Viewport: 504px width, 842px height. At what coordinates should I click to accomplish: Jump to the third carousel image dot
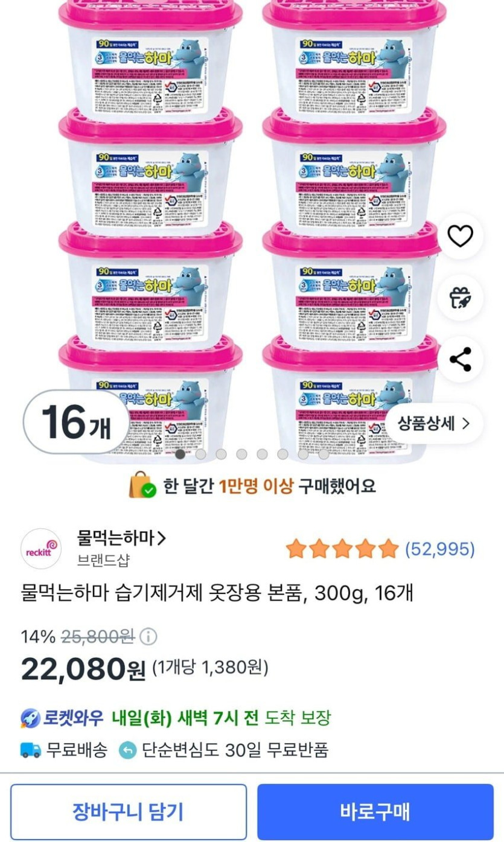(x=221, y=454)
